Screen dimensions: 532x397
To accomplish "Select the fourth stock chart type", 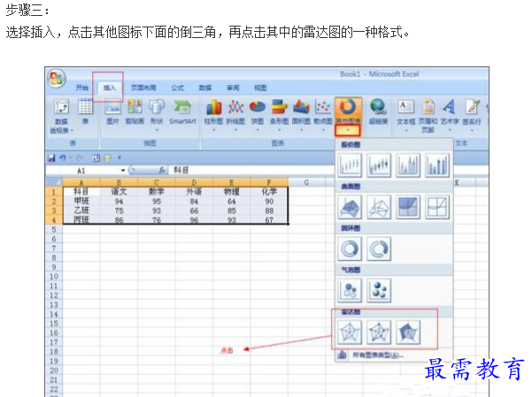I will click(x=437, y=165).
